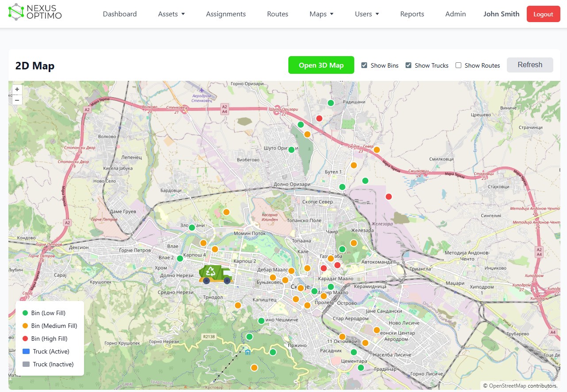Viewport: 567px width, 392px height.
Task: Expand the Maps dropdown menu
Action: pos(322,14)
